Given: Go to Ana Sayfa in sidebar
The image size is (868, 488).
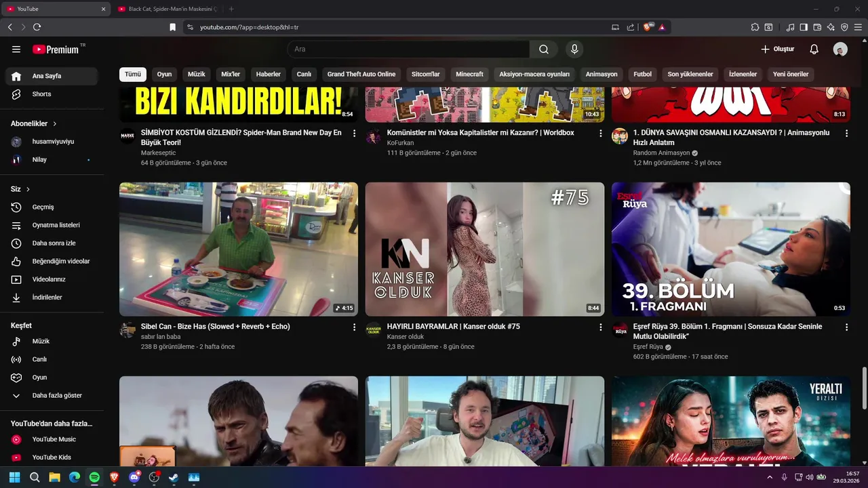Looking at the screenshot, I should tap(52, 76).
